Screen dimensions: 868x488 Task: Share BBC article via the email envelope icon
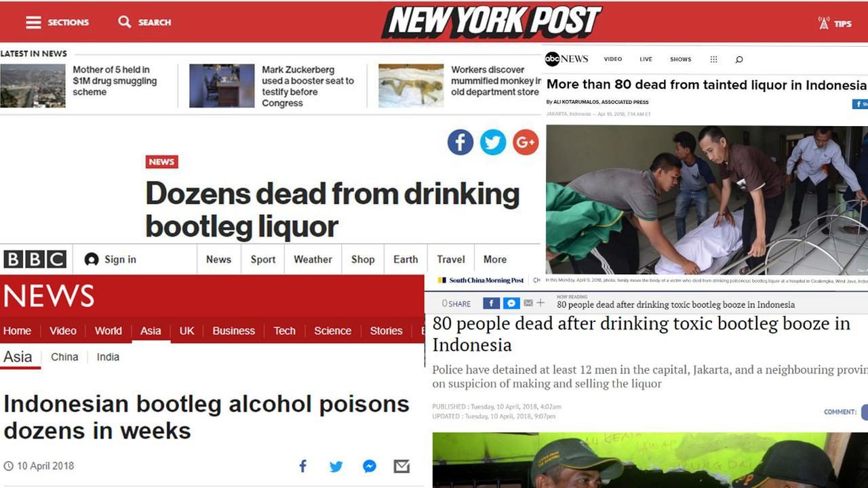(x=401, y=466)
